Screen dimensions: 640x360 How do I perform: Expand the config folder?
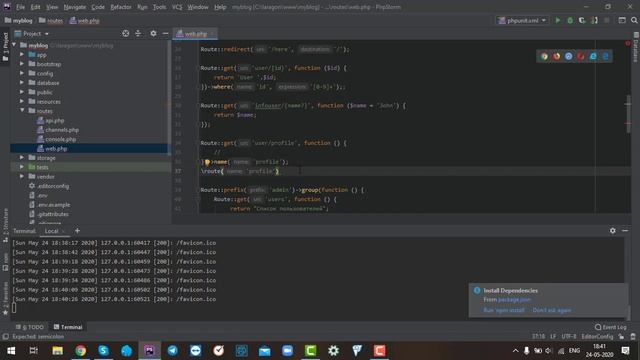tap(22, 73)
